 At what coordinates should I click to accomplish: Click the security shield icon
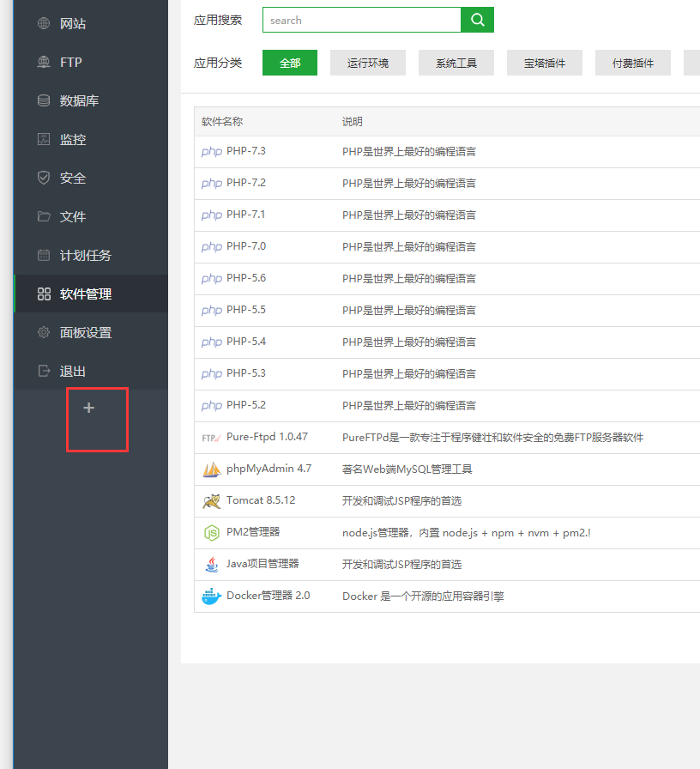tap(44, 178)
